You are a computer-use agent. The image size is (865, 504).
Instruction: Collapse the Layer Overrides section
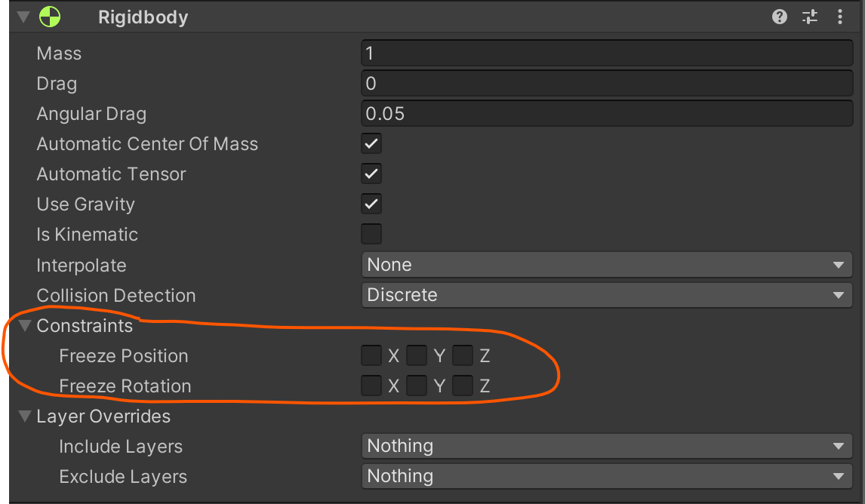25,416
